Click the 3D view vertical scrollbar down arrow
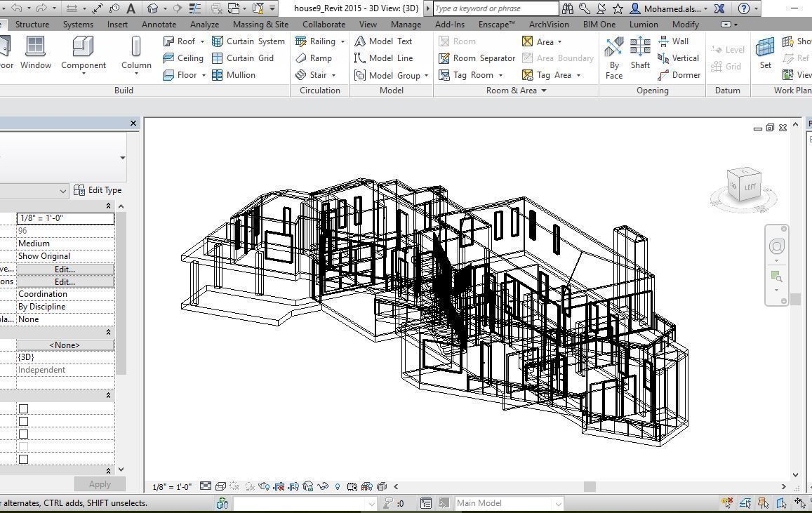Image resolution: width=812 pixels, height=513 pixels. (x=795, y=474)
